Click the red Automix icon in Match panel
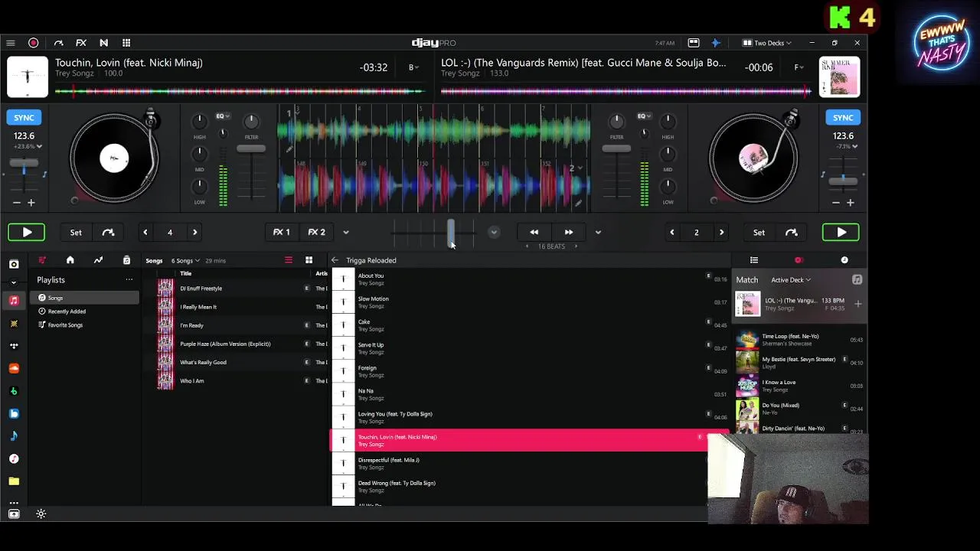Screen dimensions: 980x551 point(799,260)
